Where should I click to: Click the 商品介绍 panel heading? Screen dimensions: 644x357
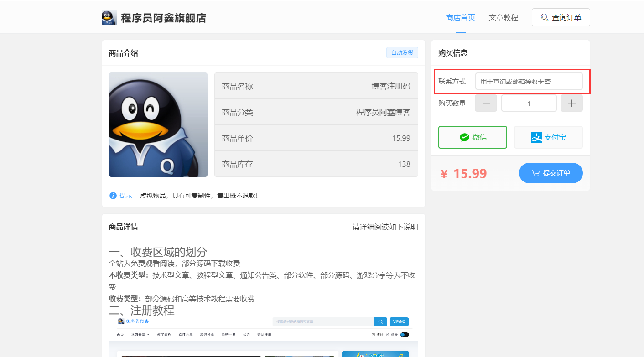123,53
